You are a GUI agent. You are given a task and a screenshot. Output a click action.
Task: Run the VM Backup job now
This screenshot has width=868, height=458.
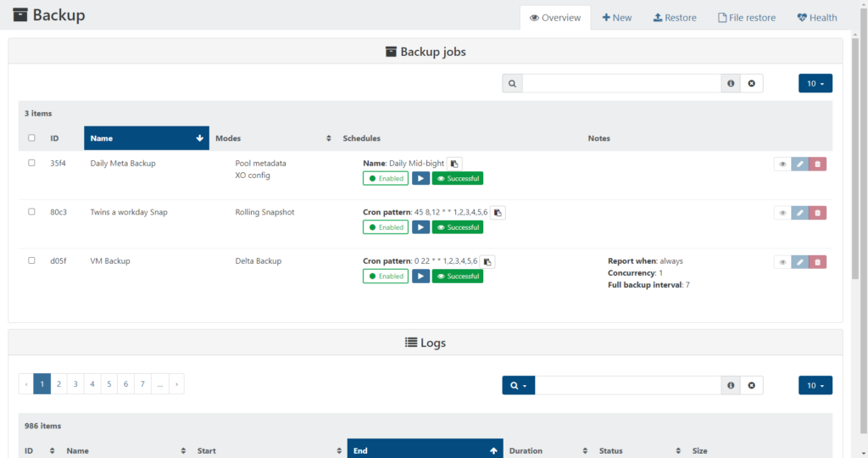pos(420,276)
